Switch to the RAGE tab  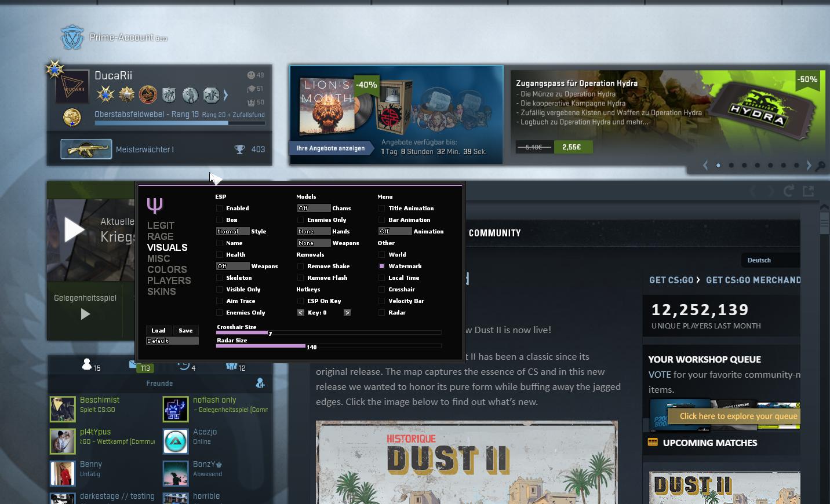[161, 236]
